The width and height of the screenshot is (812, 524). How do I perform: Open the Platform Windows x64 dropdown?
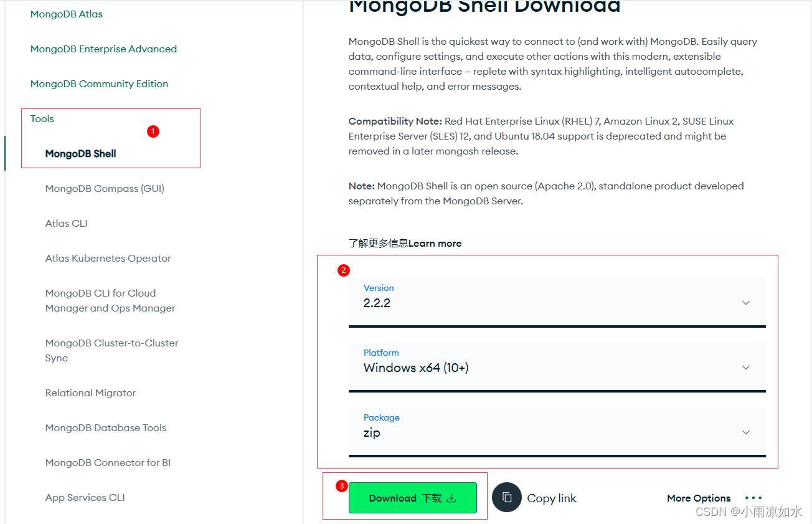[x=557, y=367]
